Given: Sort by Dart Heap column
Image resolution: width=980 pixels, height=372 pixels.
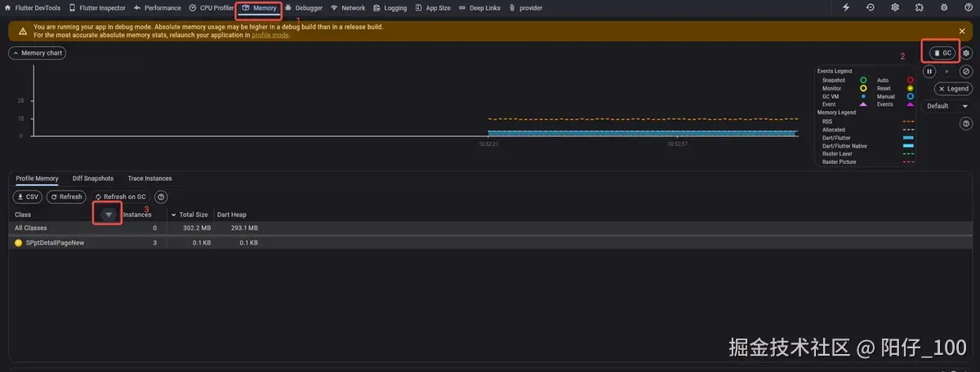Looking at the screenshot, I should [x=232, y=215].
